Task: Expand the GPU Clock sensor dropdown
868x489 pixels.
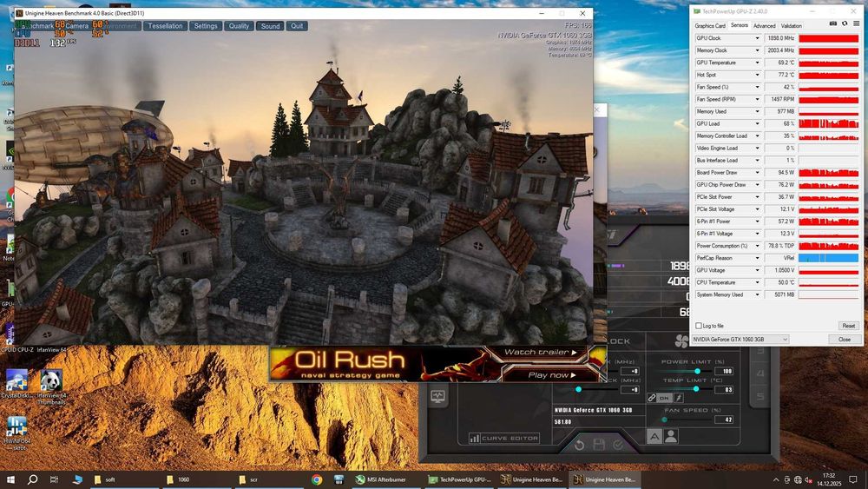Action: tap(757, 38)
